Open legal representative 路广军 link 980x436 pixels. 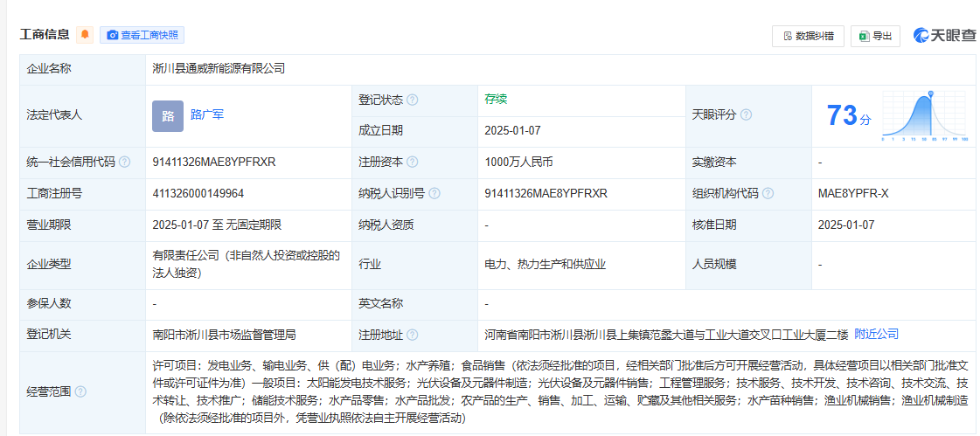(207, 114)
